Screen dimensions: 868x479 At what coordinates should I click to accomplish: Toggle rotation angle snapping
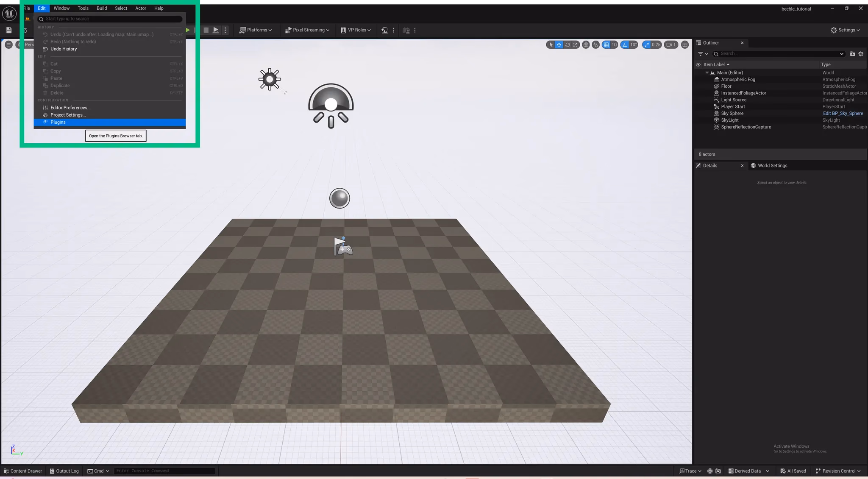[623, 45]
